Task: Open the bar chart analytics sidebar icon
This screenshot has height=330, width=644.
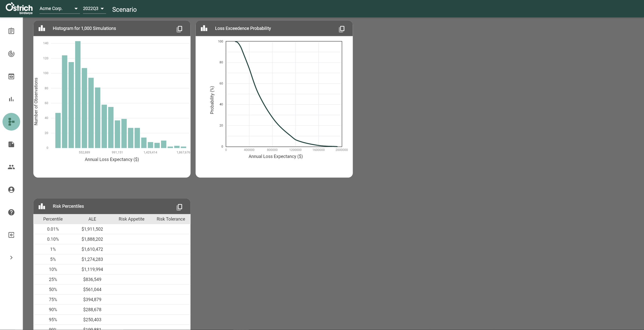Action: pos(11,99)
